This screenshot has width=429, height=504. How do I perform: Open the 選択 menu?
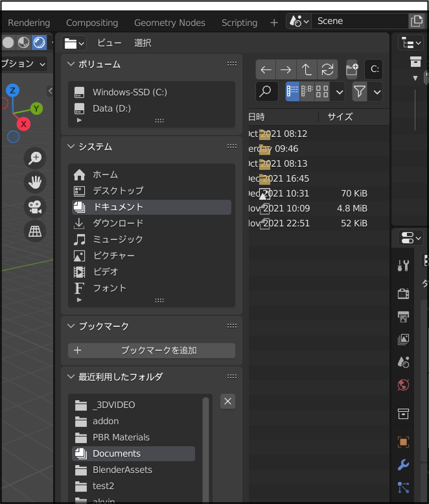(x=143, y=43)
